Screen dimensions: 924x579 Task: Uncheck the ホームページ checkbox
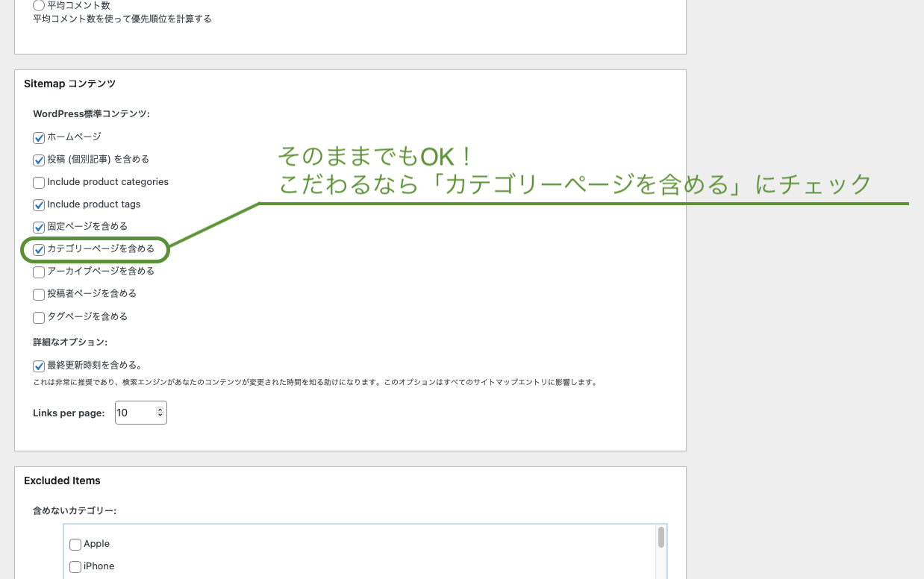point(39,138)
